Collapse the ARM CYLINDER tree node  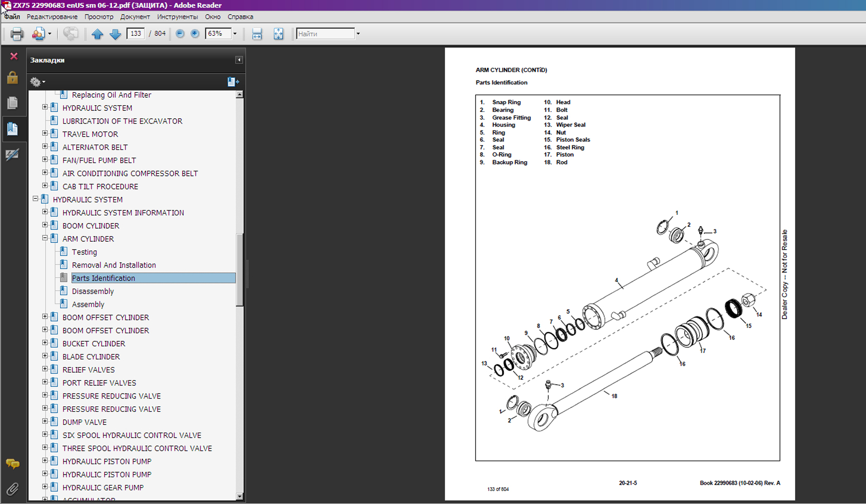45,238
